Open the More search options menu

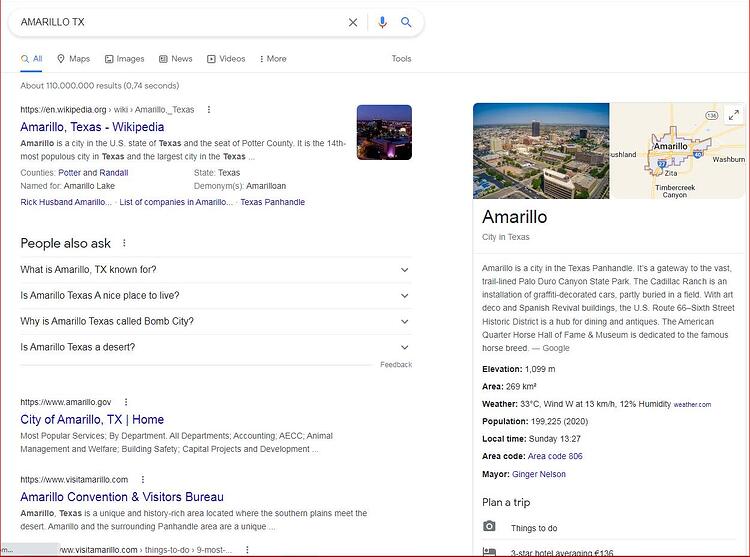coord(273,59)
